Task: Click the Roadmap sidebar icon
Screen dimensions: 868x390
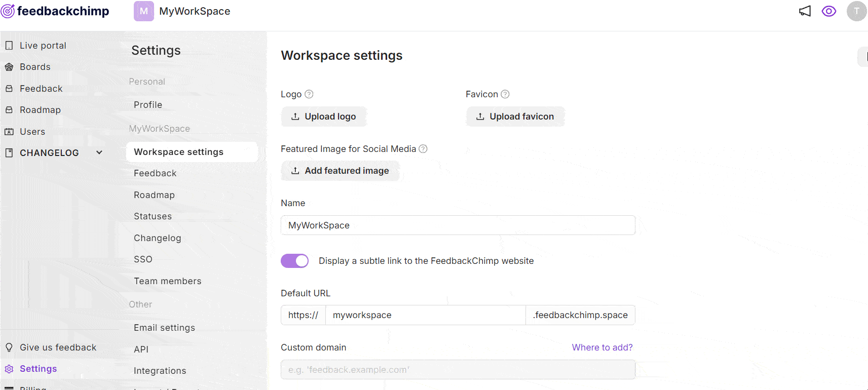Action: [x=9, y=110]
